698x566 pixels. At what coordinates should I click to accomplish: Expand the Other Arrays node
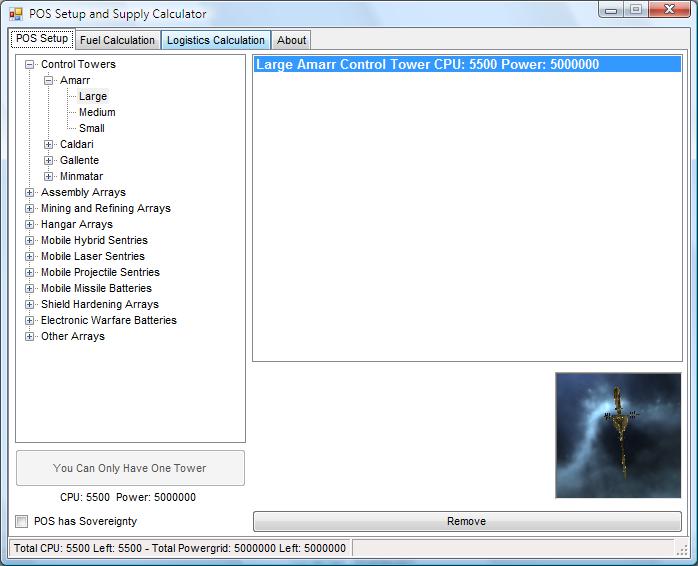point(29,337)
